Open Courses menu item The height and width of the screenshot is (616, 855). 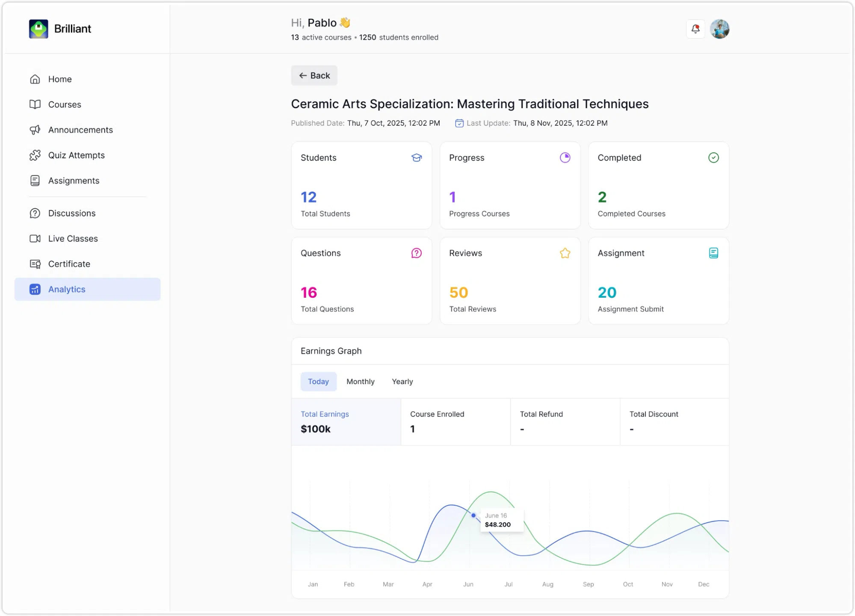[87, 104]
